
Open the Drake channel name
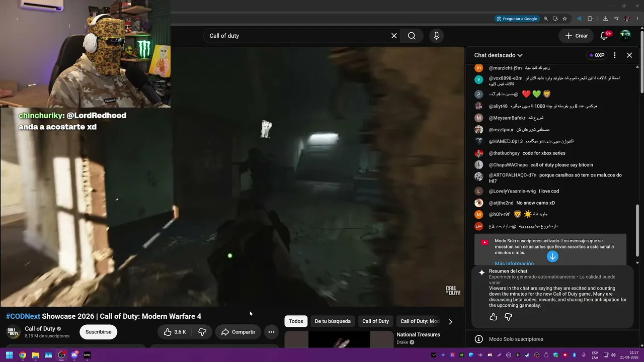[402, 342]
